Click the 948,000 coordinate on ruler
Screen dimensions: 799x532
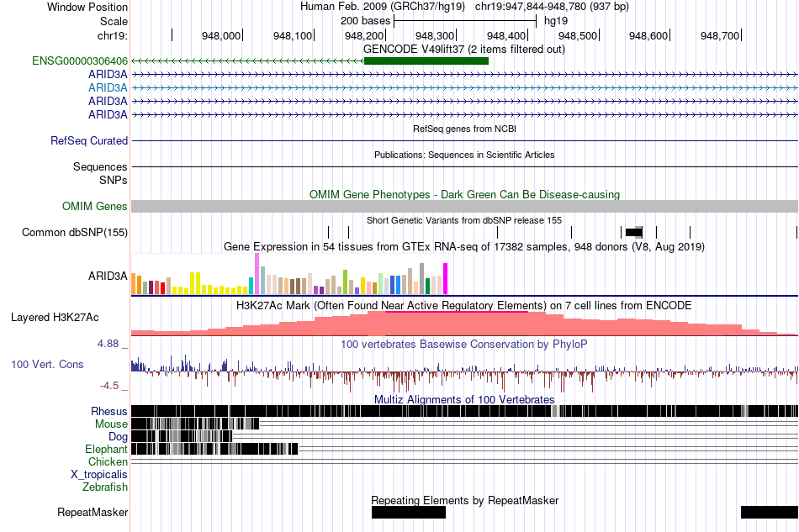(x=221, y=35)
